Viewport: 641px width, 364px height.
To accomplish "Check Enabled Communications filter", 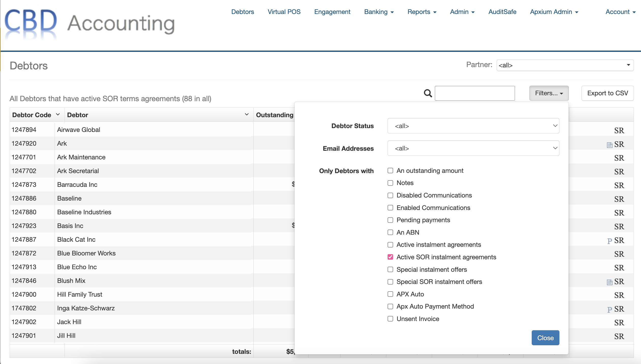I will coord(390,208).
